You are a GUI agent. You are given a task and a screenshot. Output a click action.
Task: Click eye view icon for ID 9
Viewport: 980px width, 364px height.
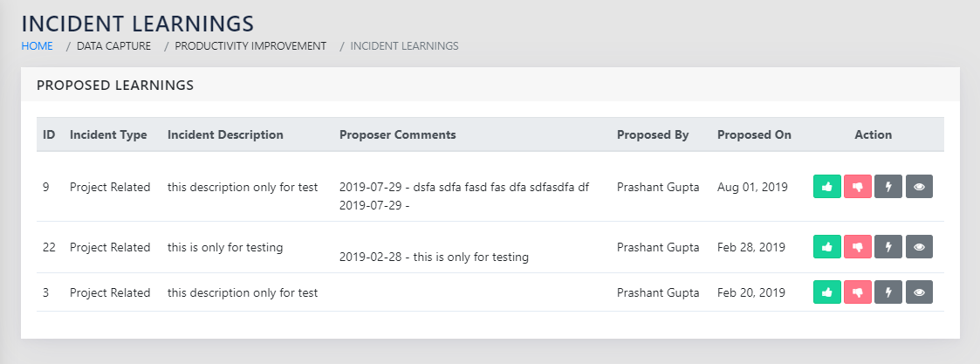(919, 187)
